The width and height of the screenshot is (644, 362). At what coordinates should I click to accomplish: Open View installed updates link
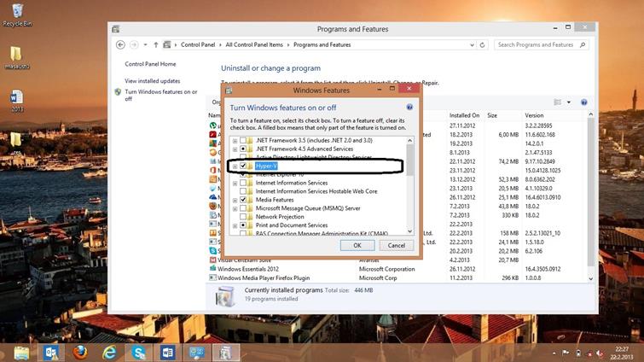[153, 81]
